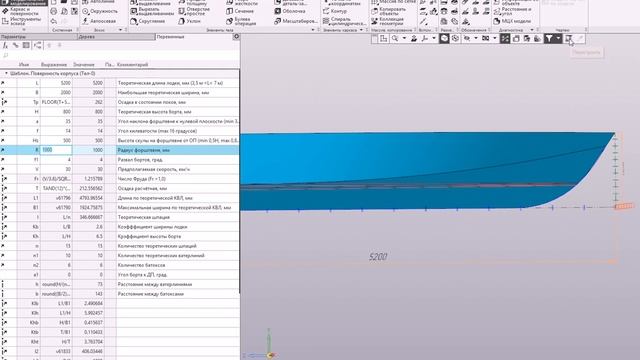Click Значение column header

point(84,64)
